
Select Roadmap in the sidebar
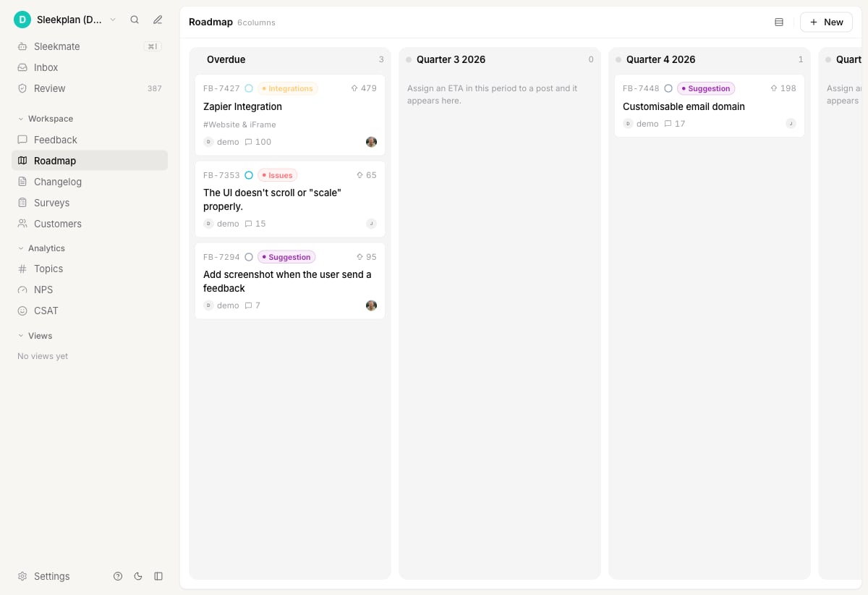pyautogui.click(x=90, y=161)
